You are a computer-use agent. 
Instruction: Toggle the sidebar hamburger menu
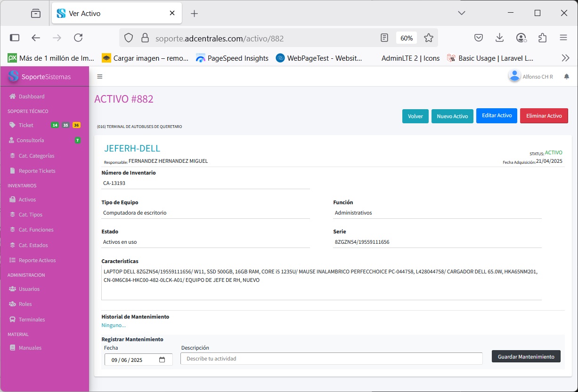tap(99, 77)
